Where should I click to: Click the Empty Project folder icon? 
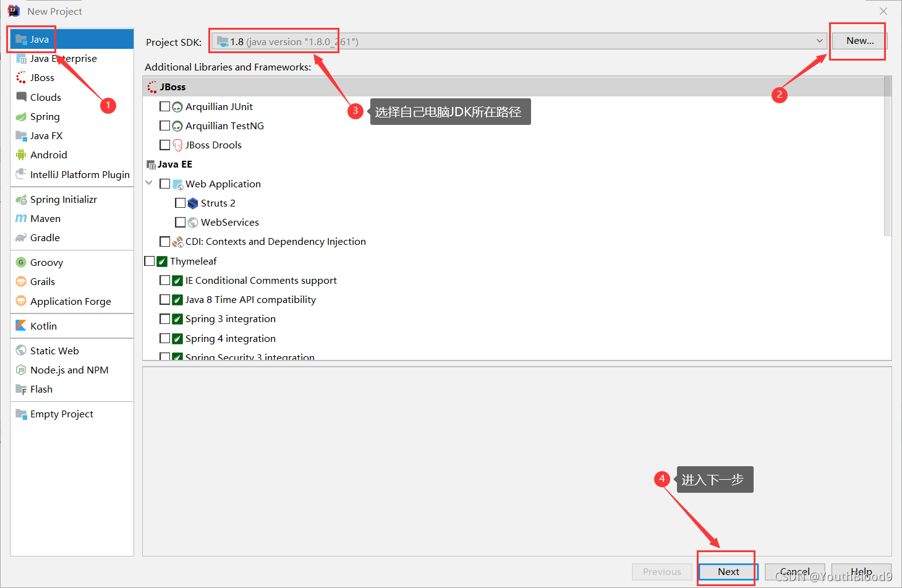click(21, 414)
